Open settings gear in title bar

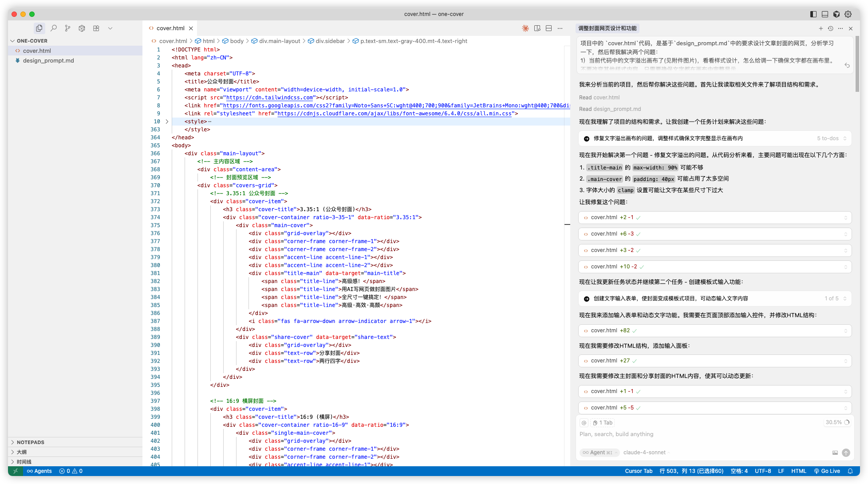pyautogui.click(x=848, y=14)
